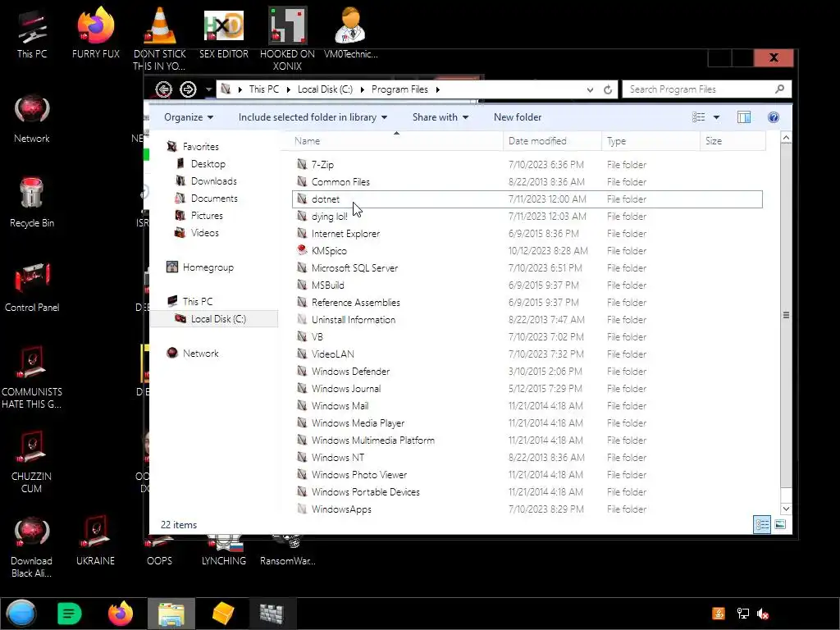Click the Back navigation arrow in Explorer
The width and height of the screenshot is (840, 630).
tap(163, 89)
